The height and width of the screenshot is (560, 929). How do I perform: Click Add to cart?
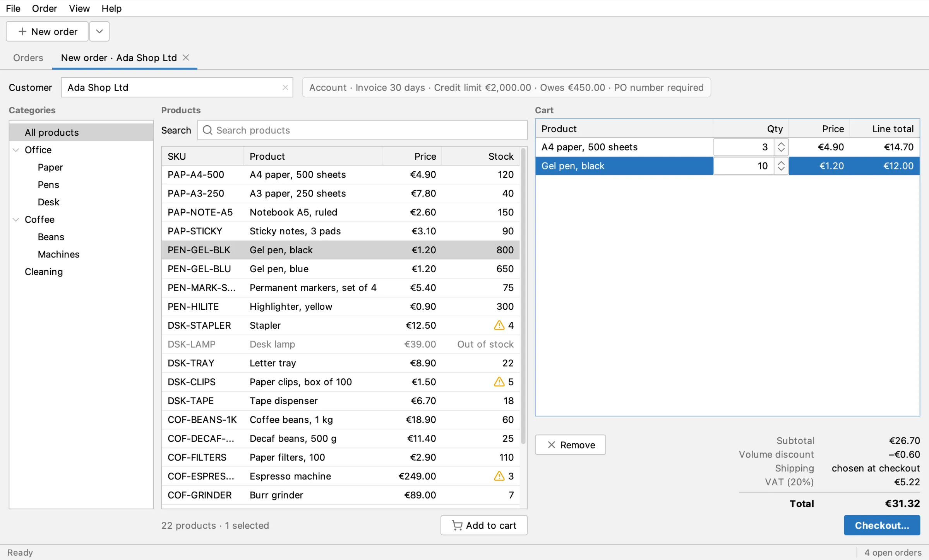click(484, 525)
